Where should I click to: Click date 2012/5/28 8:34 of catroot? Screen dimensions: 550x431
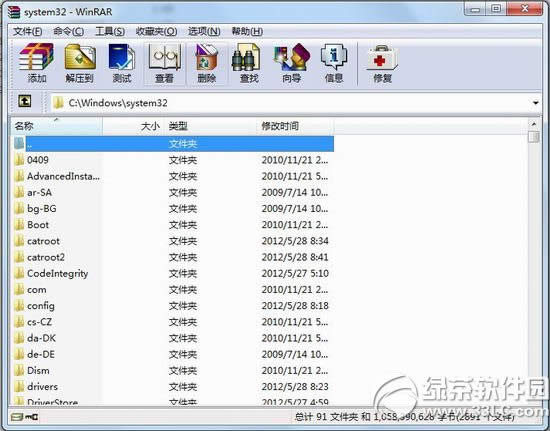click(x=295, y=241)
